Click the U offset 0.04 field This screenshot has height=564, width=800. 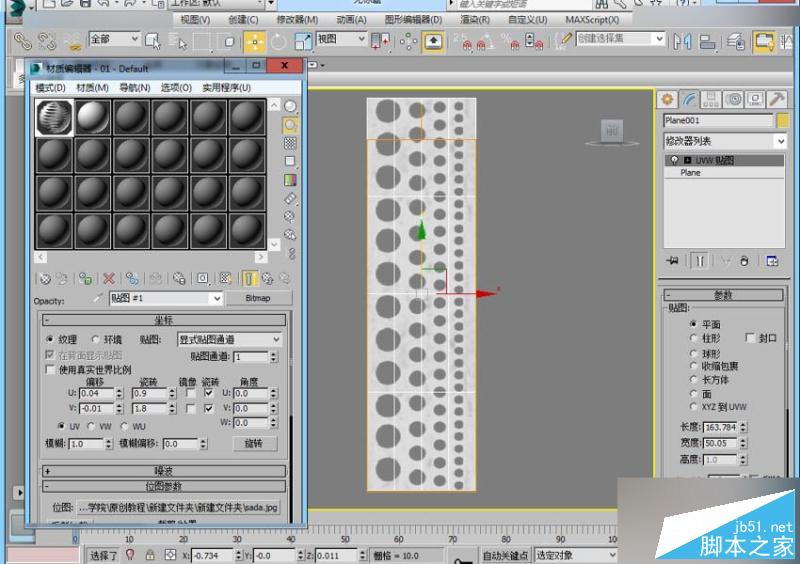96,393
